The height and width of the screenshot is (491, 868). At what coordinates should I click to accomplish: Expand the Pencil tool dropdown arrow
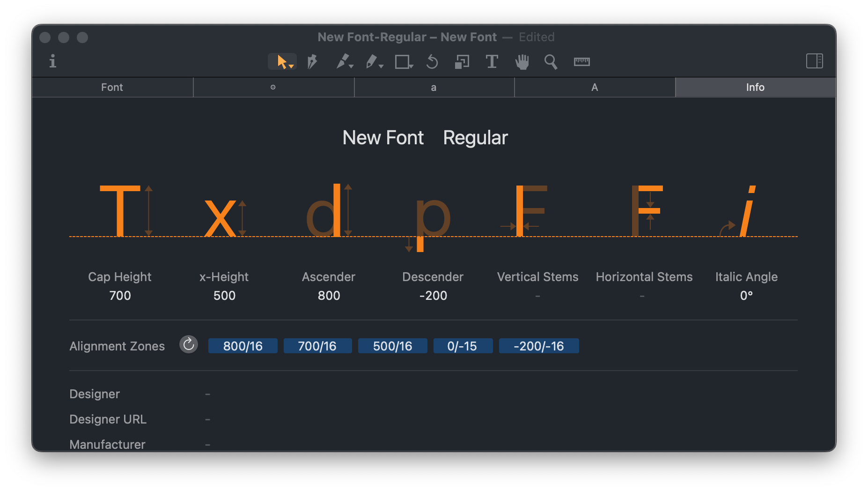(x=381, y=67)
